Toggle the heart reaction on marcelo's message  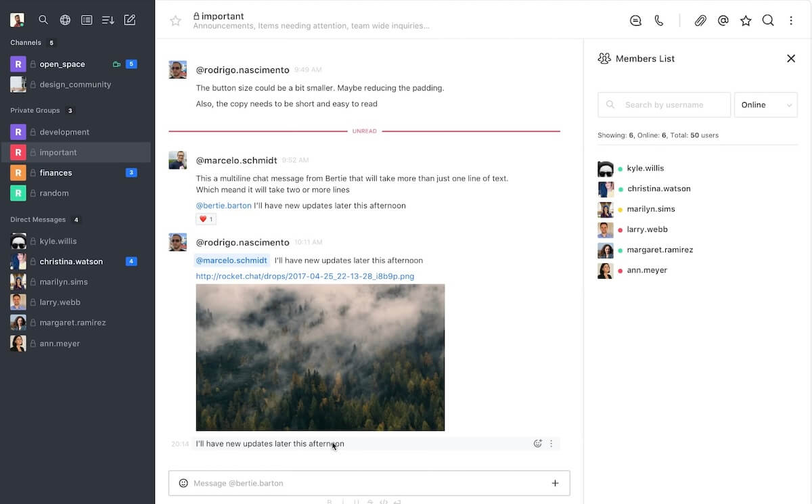point(205,219)
